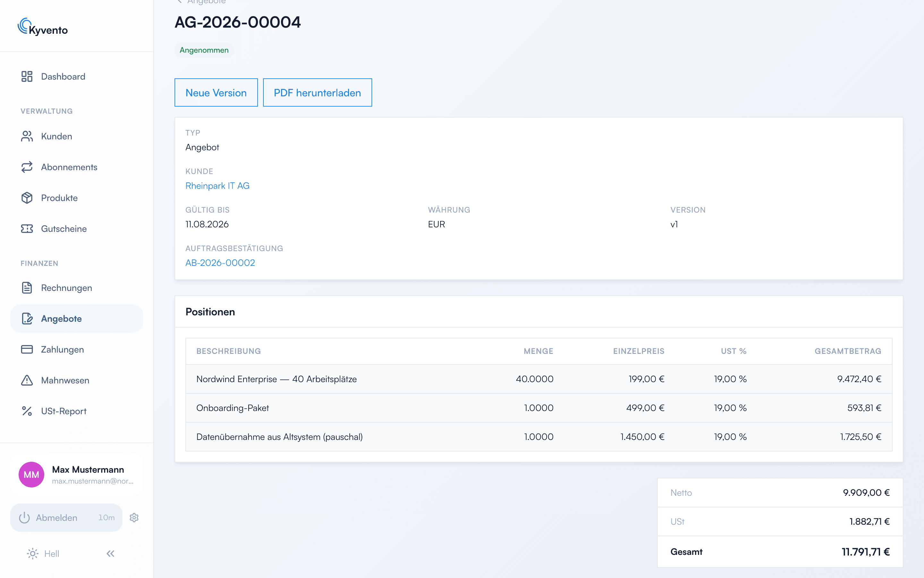
Task: Click the Einzelpreis column header
Action: click(x=639, y=351)
